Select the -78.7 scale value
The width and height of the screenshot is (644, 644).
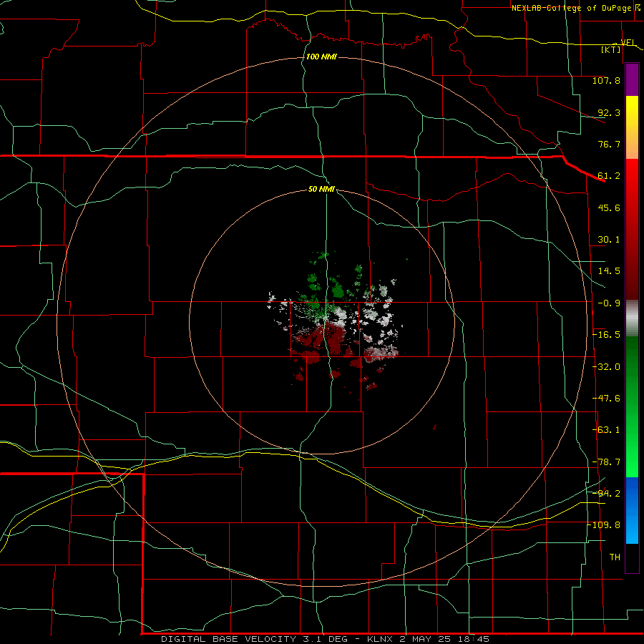click(606, 462)
